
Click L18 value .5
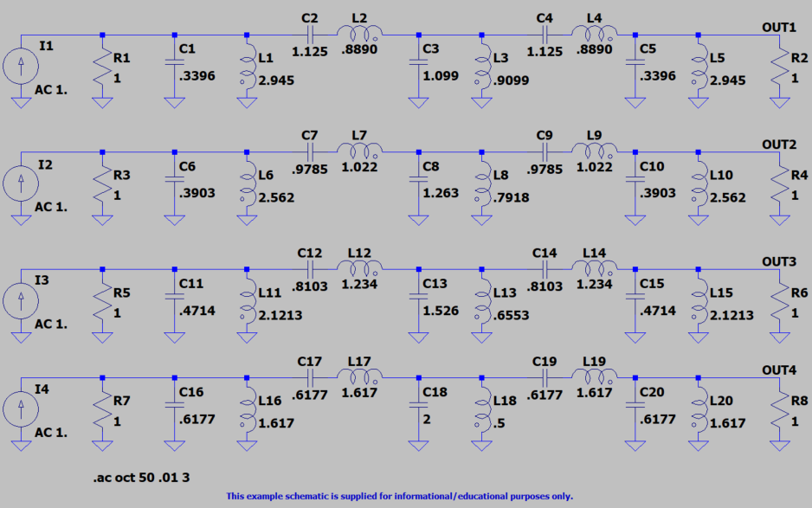click(499, 423)
